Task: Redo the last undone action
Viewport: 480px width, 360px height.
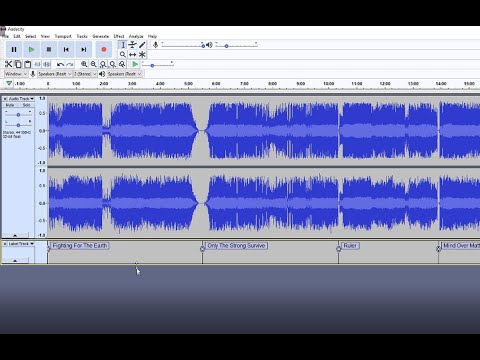Action: [x=70, y=64]
